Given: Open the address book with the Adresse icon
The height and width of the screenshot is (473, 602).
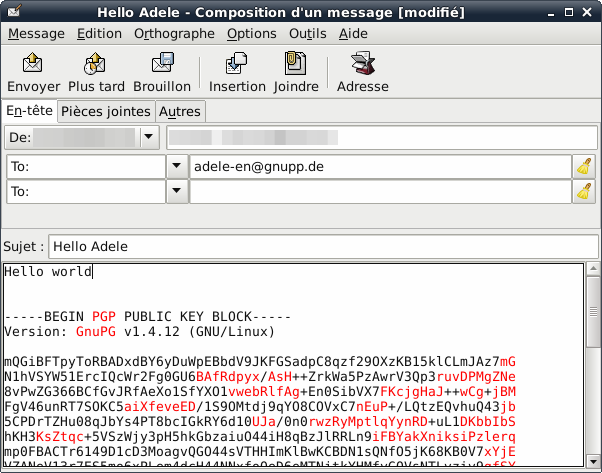Looking at the screenshot, I should [362, 65].
